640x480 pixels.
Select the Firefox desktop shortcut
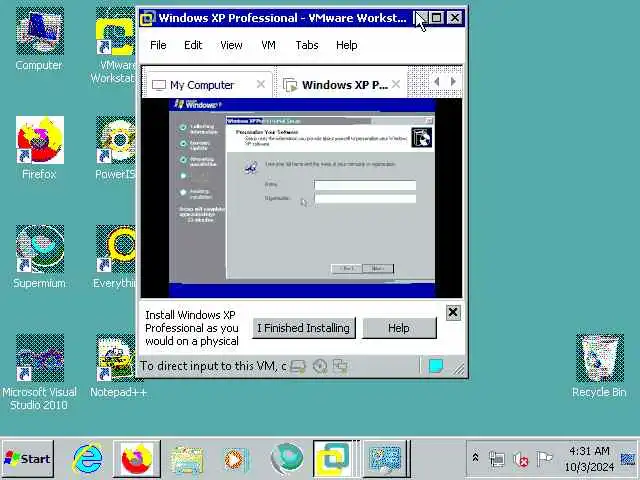[39, 149]
